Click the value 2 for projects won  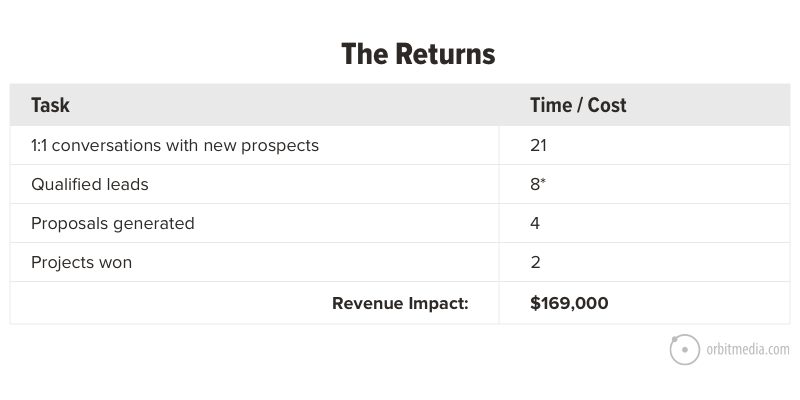coord(535,262)
